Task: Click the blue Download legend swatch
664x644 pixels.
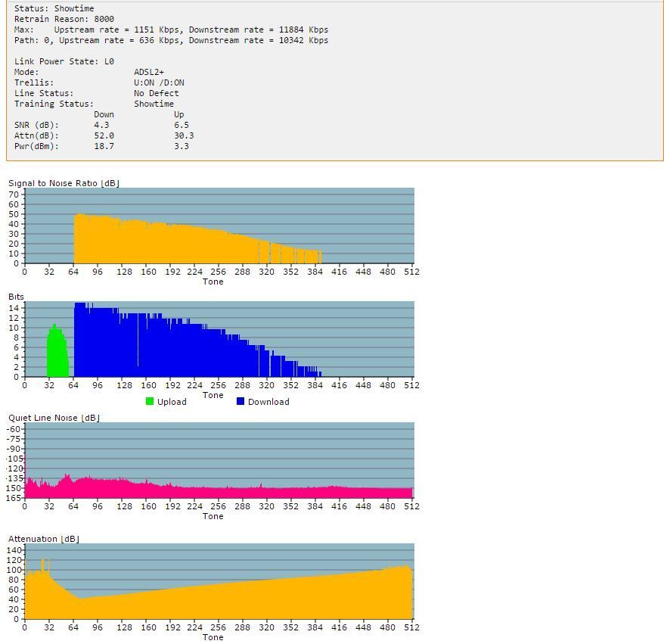Action: click(240, 401)
